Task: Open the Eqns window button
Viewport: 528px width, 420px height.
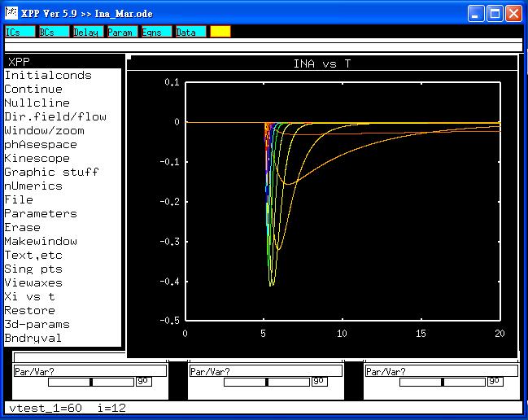Action: 157,32
